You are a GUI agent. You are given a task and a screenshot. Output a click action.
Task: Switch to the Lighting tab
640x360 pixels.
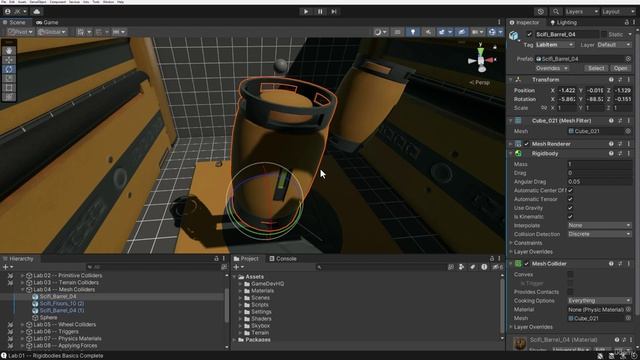coord(563,22)
